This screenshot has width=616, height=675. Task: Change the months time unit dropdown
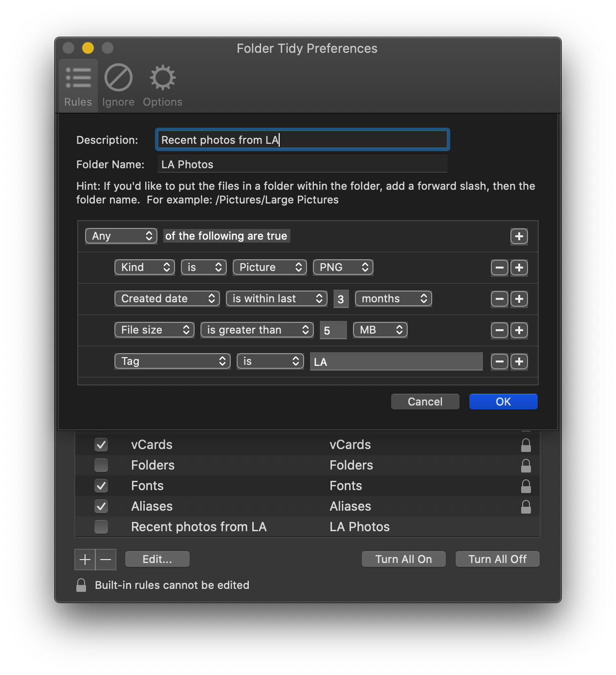point(393,298)
